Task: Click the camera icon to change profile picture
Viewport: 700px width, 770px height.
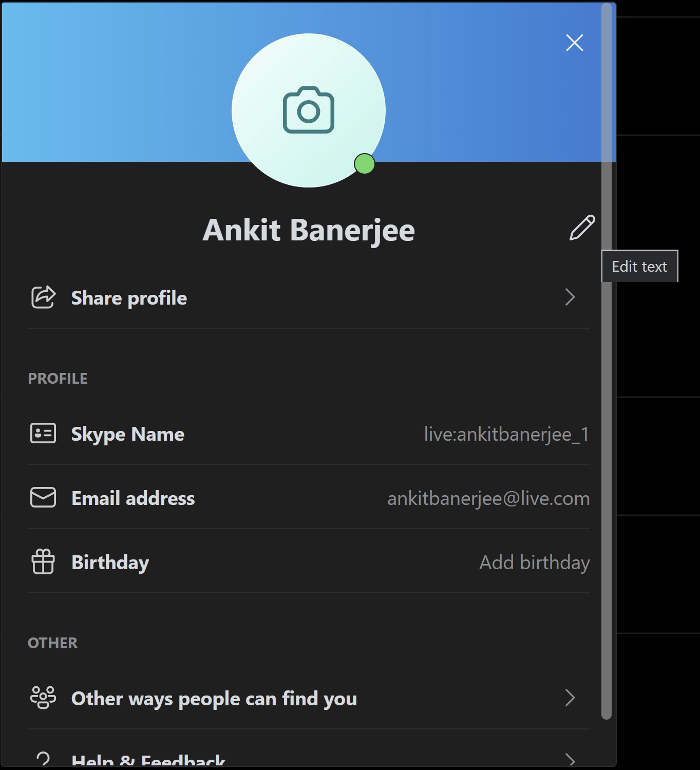Action: tap(308, 110)
